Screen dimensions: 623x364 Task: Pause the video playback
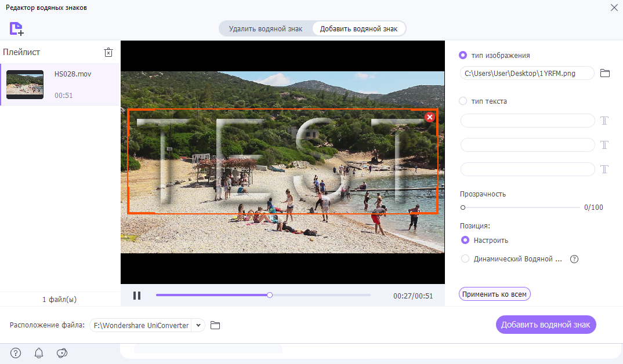[x=137, y=296]
